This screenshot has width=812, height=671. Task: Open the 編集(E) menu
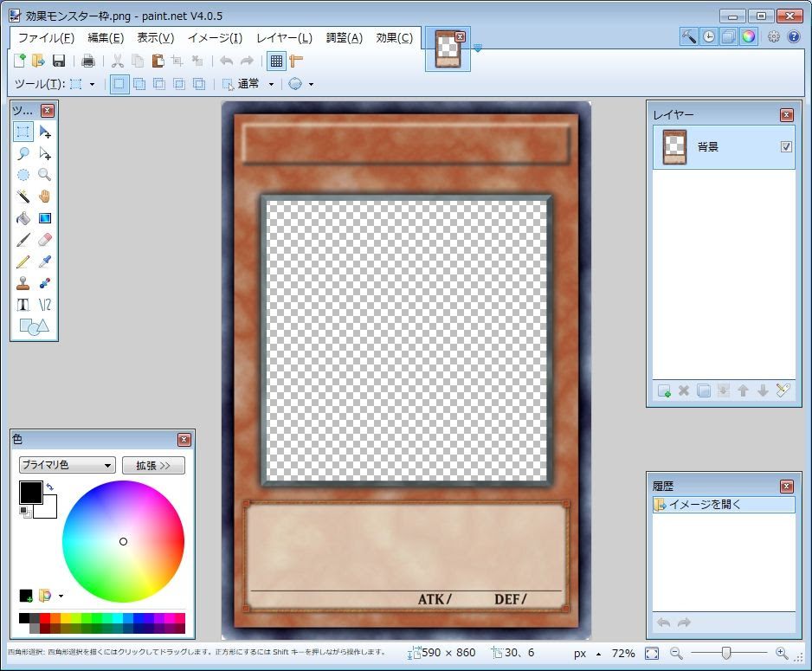[106, 38]
